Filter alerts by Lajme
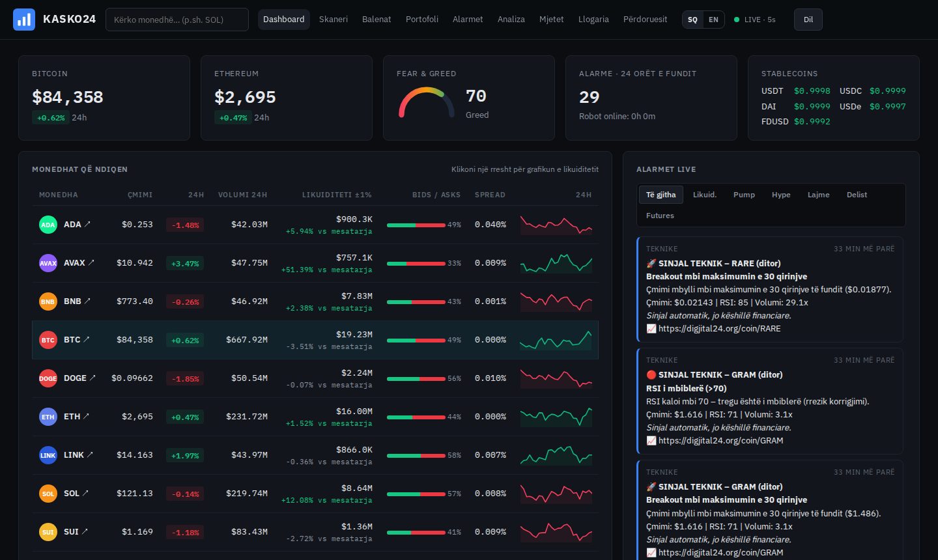 (x=819, y=195)
